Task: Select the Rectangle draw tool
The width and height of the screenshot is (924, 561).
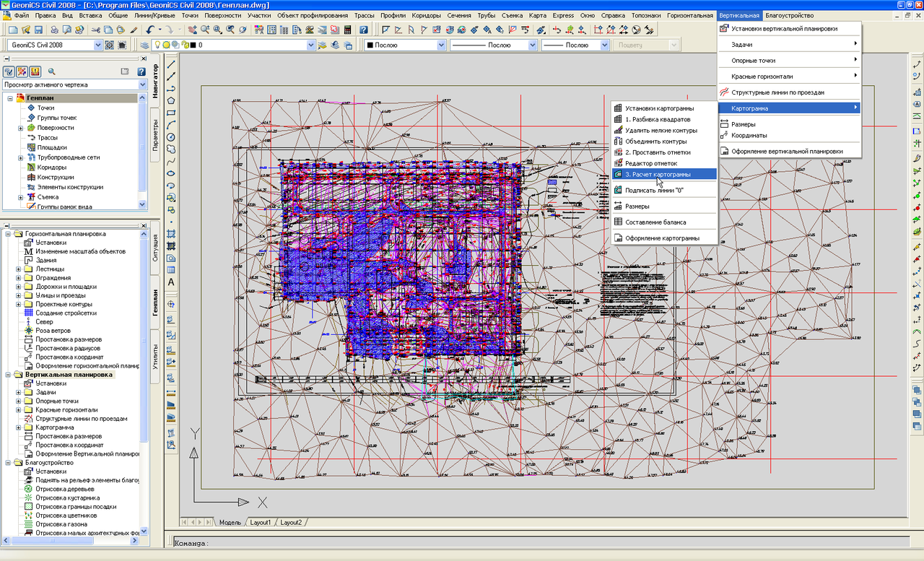Action: point(172,113)
